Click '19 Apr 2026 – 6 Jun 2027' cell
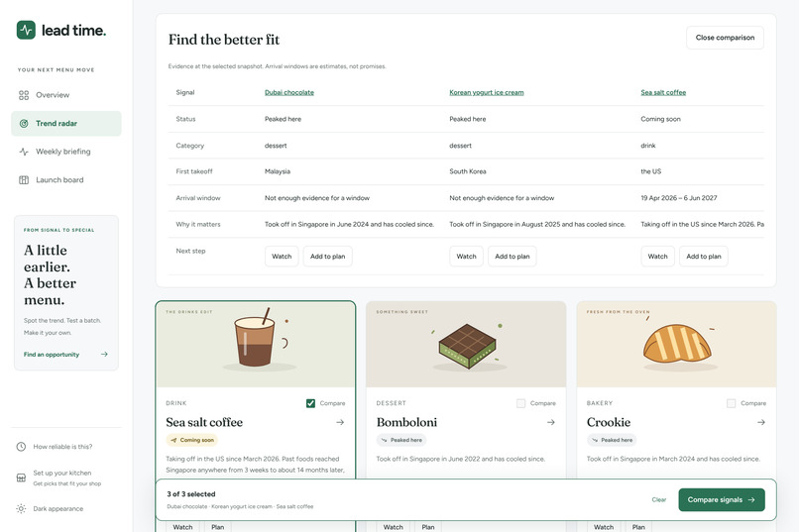799x532 pixels. coord(679,198)
